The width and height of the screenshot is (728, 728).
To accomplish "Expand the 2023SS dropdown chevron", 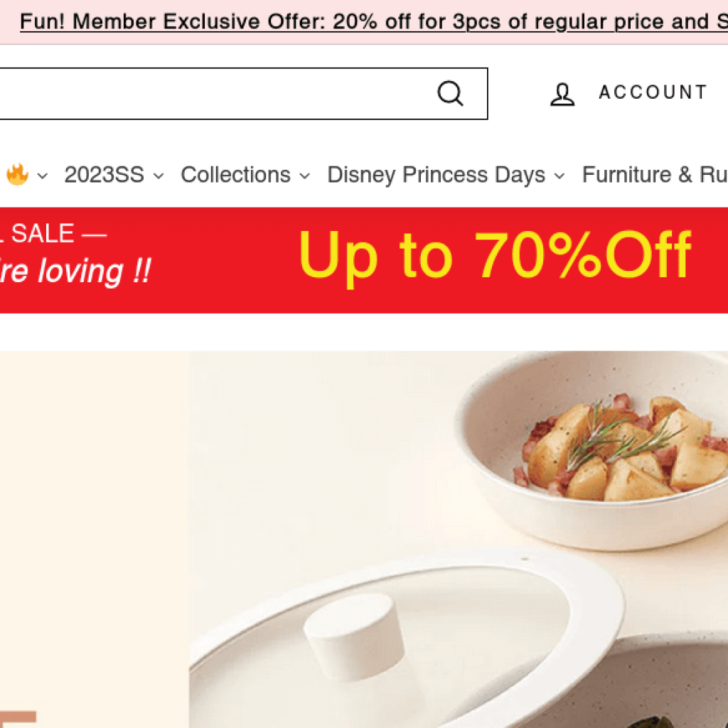I will [x=159, y=176].
